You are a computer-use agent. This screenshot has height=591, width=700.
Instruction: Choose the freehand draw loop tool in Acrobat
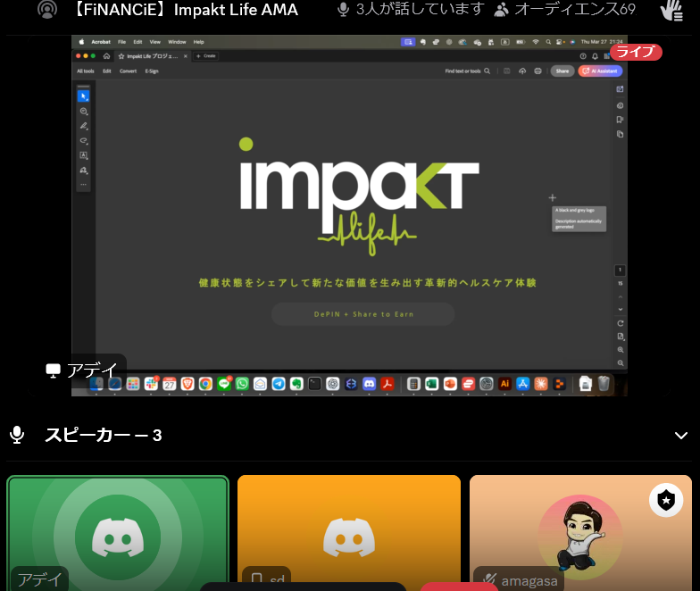pos(84,141)
